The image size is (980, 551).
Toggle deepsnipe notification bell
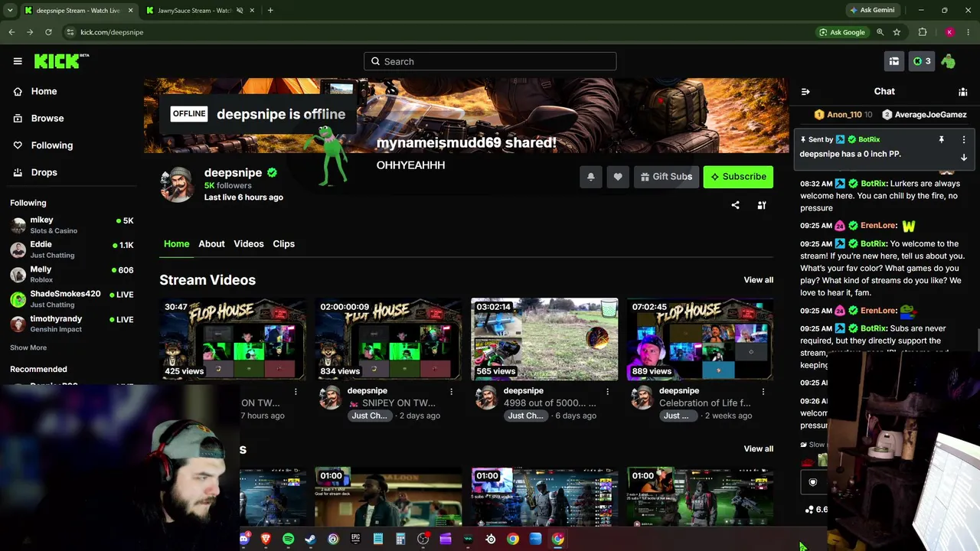[x=591, y=177]
